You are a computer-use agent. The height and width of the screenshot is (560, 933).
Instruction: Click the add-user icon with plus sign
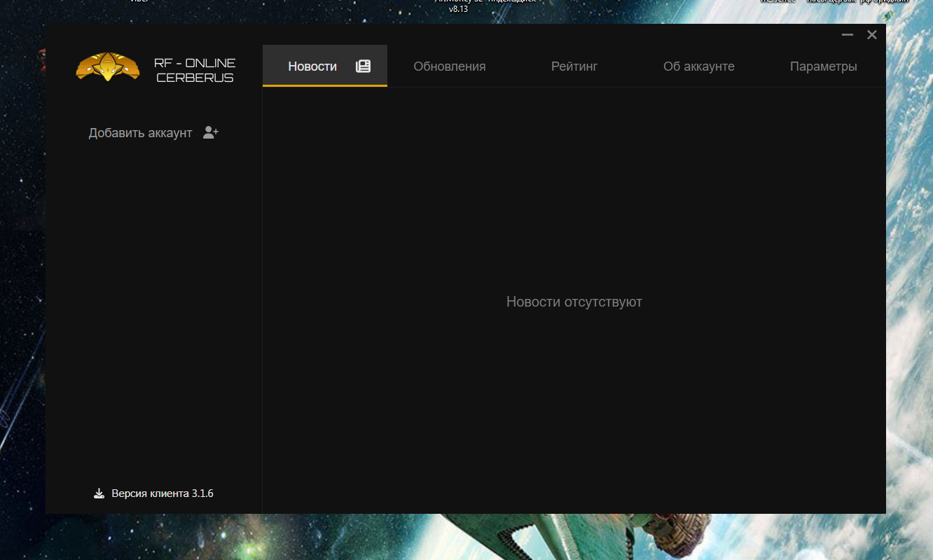(211, 132)
